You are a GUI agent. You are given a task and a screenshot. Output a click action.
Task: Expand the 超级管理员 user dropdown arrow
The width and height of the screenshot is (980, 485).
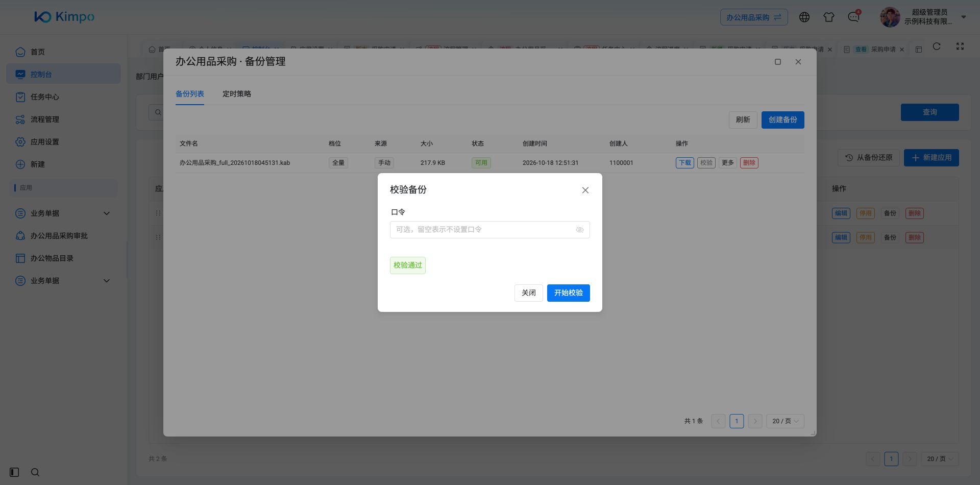coord(964,17)
